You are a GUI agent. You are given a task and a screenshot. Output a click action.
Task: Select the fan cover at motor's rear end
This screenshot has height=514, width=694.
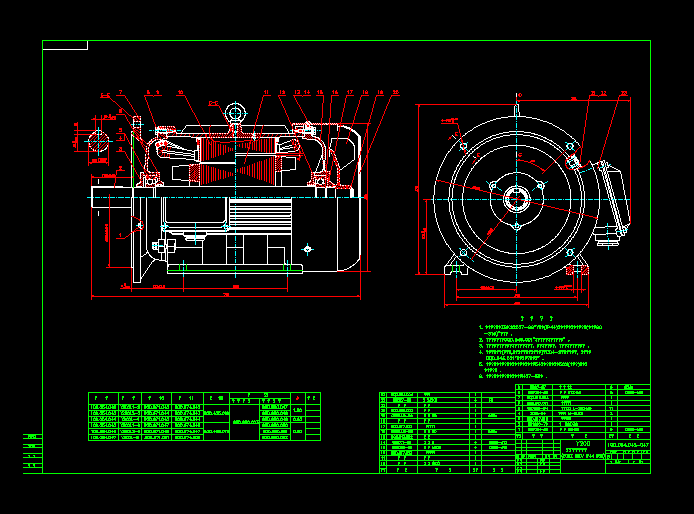(350, 197)
